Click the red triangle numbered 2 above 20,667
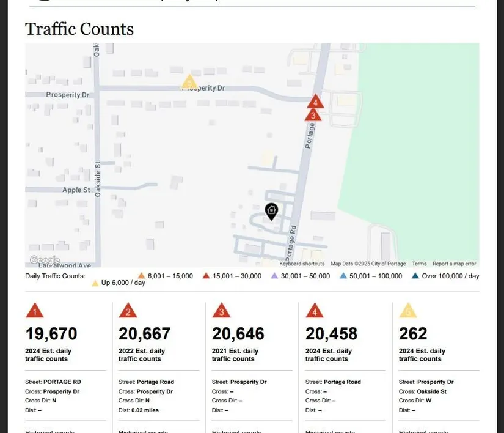504x433 pixels. [x=128, y=311]
